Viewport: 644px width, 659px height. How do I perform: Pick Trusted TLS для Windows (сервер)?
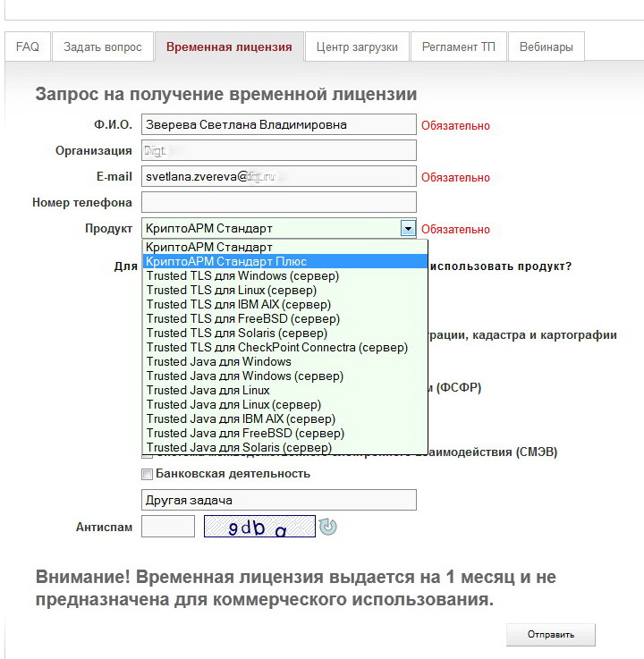285,275
